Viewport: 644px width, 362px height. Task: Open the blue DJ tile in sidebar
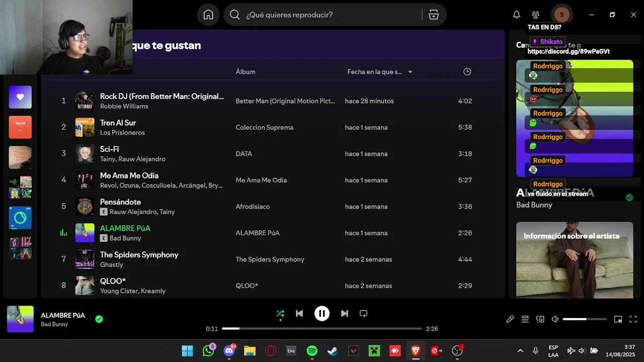coord(20,218)
